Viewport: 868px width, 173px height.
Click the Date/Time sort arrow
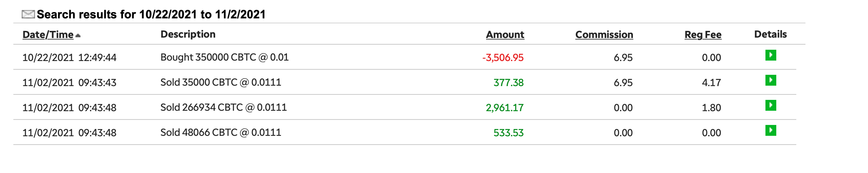pos(78,36)
